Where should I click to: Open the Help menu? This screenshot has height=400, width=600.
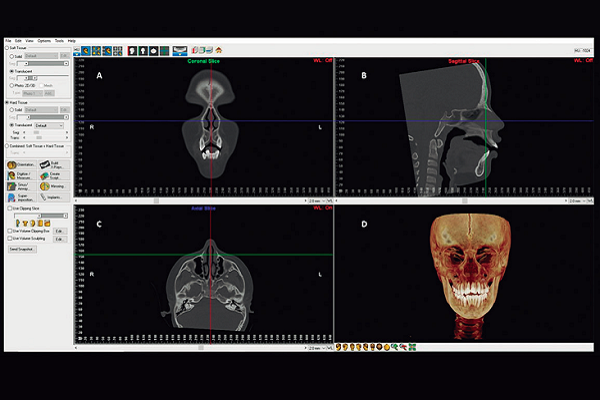pos(72,41)
